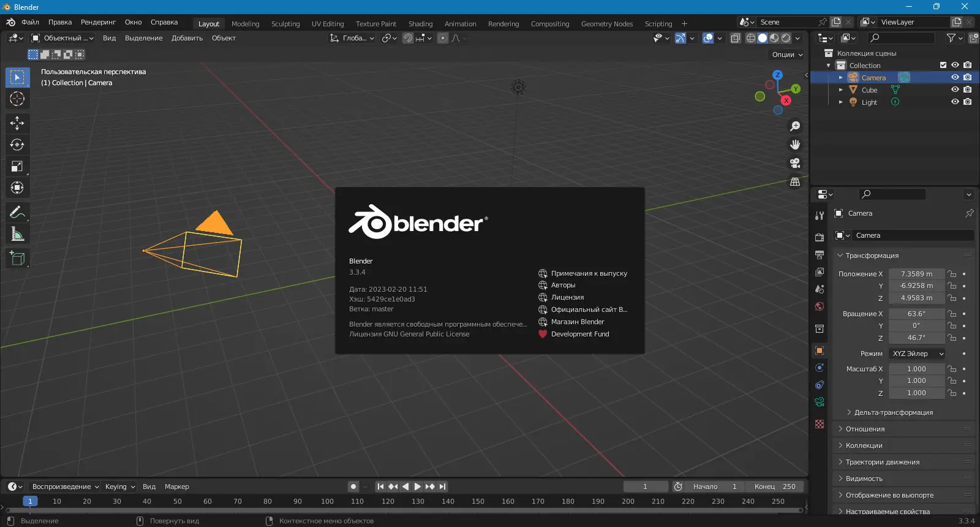This screenshot has height=527, width=980.
Task: Open the Object properties tab
Action: click(820, 351)
